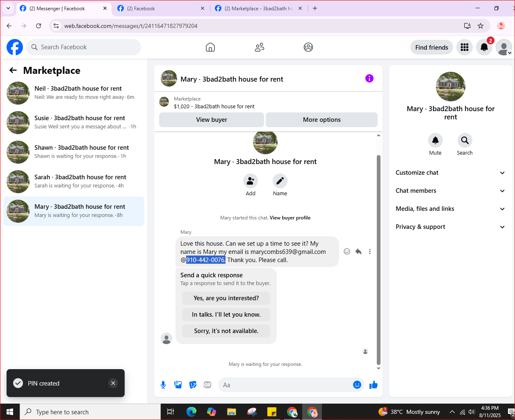Focus the Search Facebook field

point(84,47)
